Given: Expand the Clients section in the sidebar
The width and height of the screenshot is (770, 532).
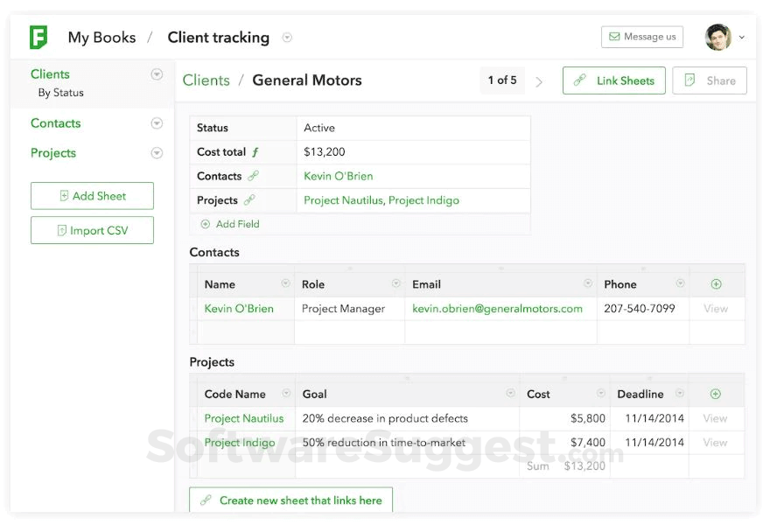Looking at the screenshot, I should [157, 73].
